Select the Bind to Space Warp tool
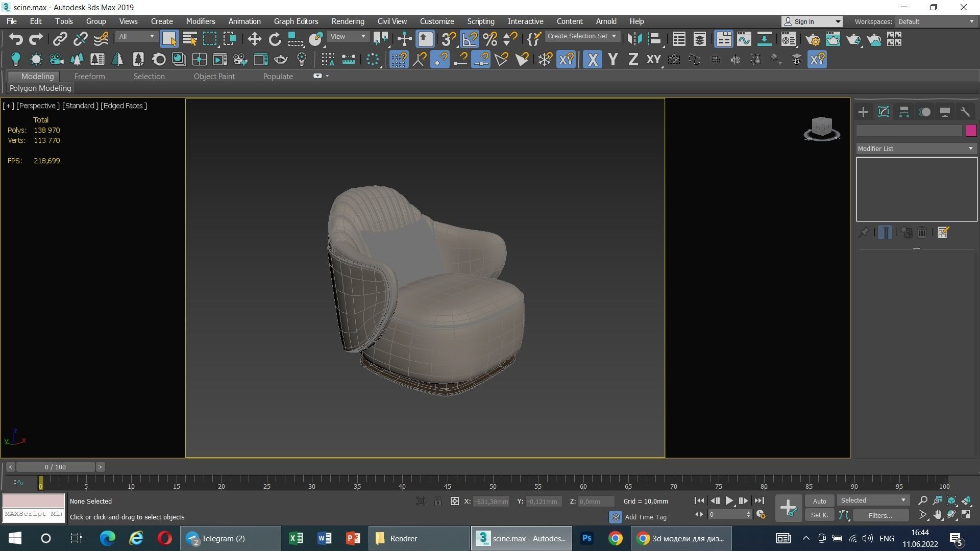Image resolution: width=980 pixels, height=551 pixels. pyautogui.click(x=101, y=39)
